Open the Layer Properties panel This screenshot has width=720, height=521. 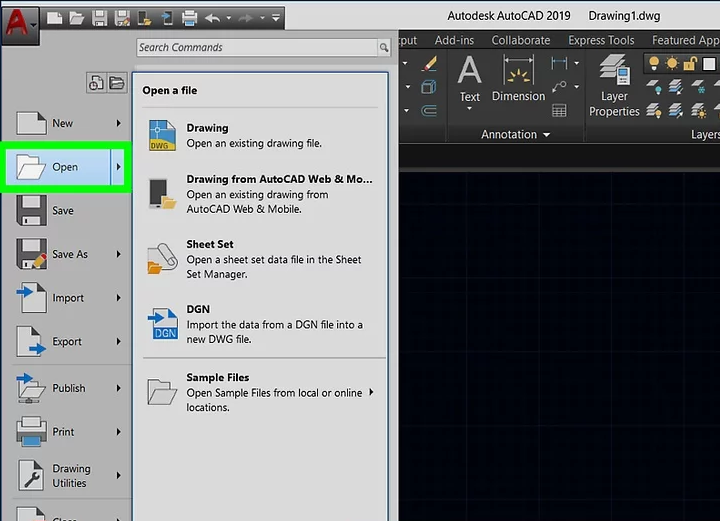614,88
